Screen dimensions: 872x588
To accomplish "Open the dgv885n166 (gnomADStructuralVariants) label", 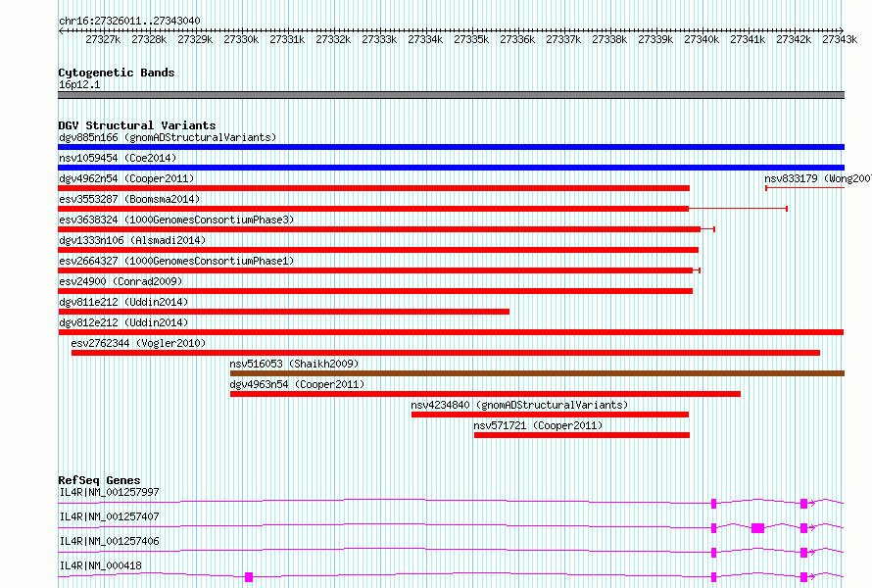I will [x=168, y=137].
